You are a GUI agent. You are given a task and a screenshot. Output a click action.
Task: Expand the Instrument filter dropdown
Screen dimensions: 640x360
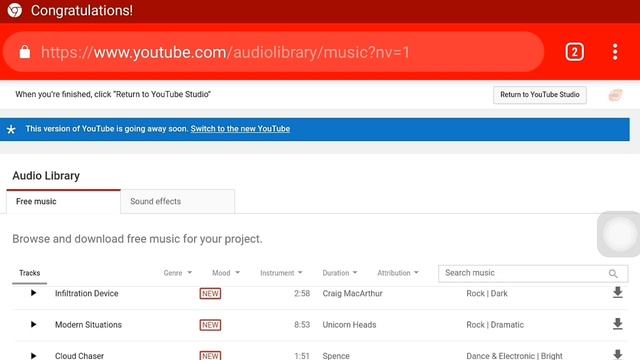pyautogui.click(x=281, y=273)
